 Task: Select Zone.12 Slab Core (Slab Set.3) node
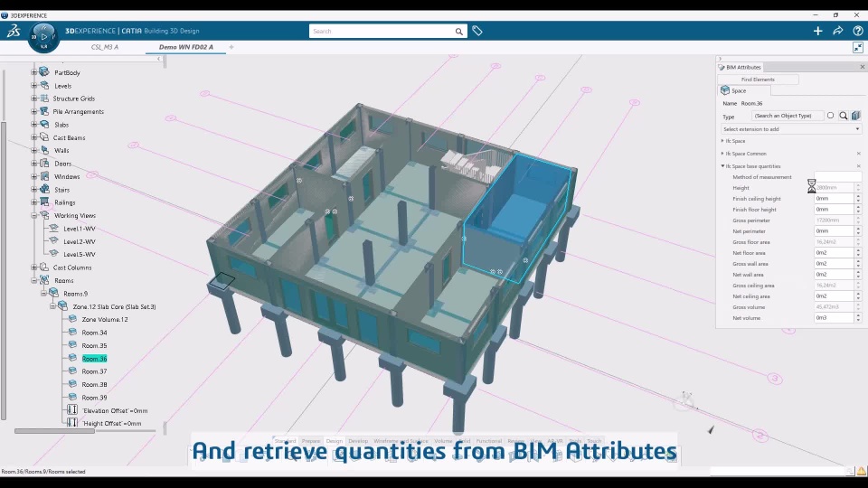[114, 306]
